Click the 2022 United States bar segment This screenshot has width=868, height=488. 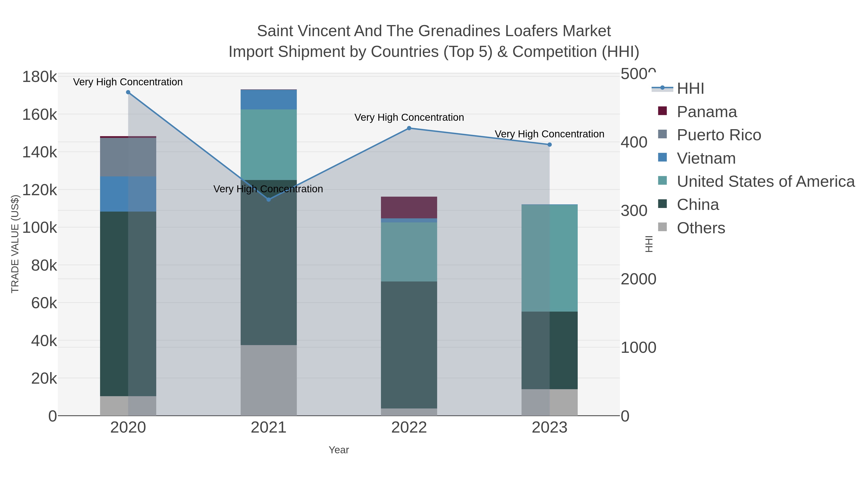(409, 252)
